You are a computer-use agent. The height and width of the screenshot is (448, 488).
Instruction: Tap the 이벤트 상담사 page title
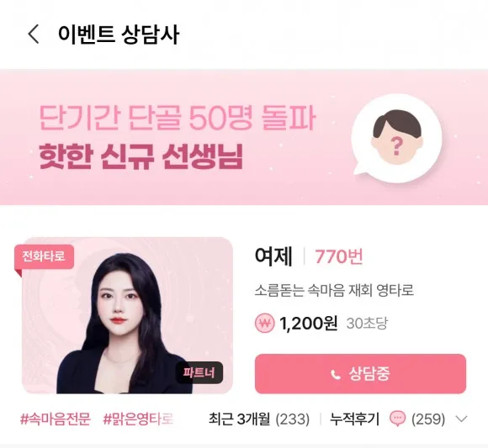click(119, 34)
